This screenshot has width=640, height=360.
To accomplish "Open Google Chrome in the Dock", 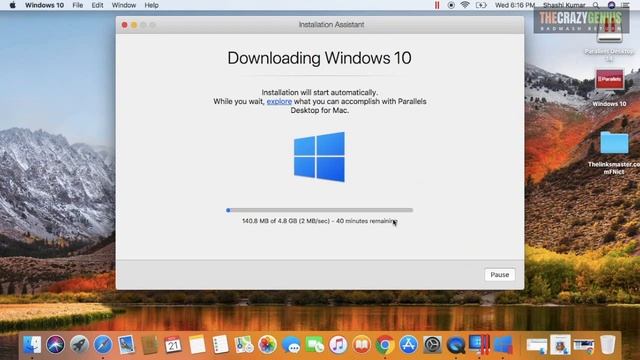I will [385, 345].
